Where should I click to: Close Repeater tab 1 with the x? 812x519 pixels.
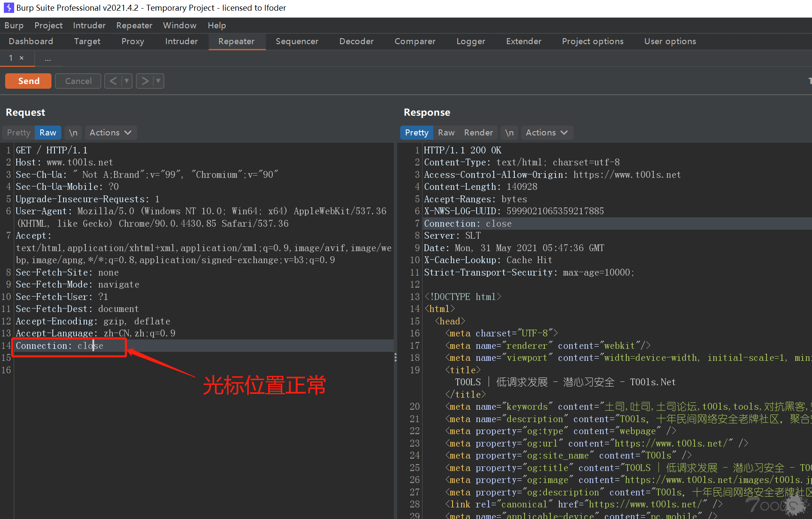point(21,58)
